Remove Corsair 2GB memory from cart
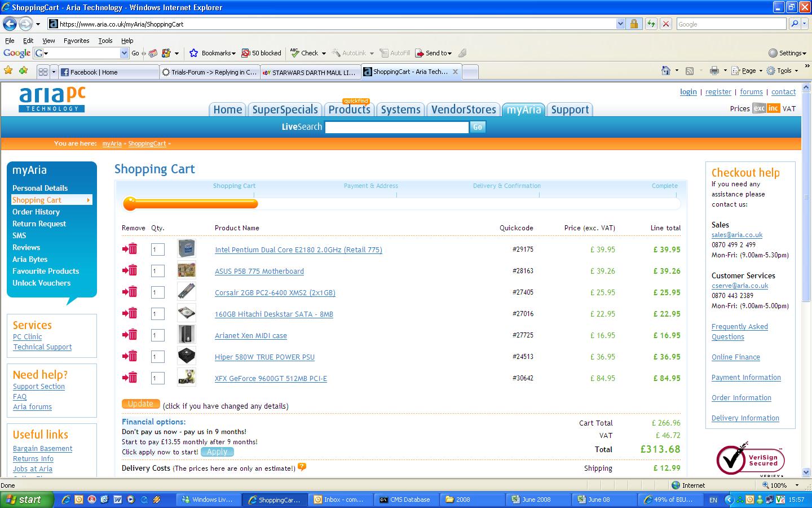 [130, 292]
